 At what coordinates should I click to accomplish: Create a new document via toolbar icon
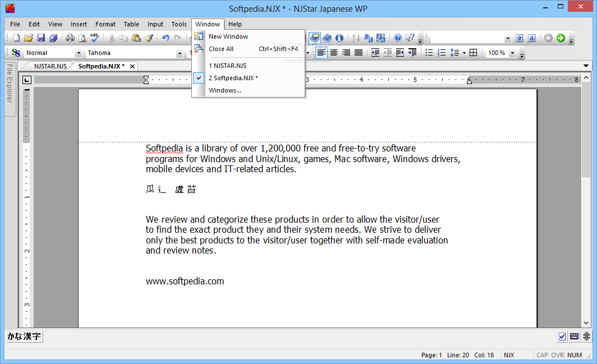click(16, 38)
